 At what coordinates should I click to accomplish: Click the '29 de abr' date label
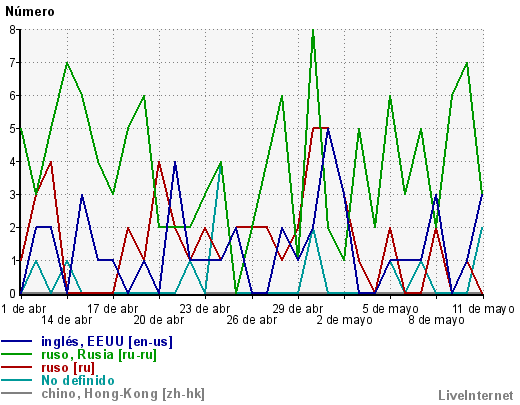298,309
